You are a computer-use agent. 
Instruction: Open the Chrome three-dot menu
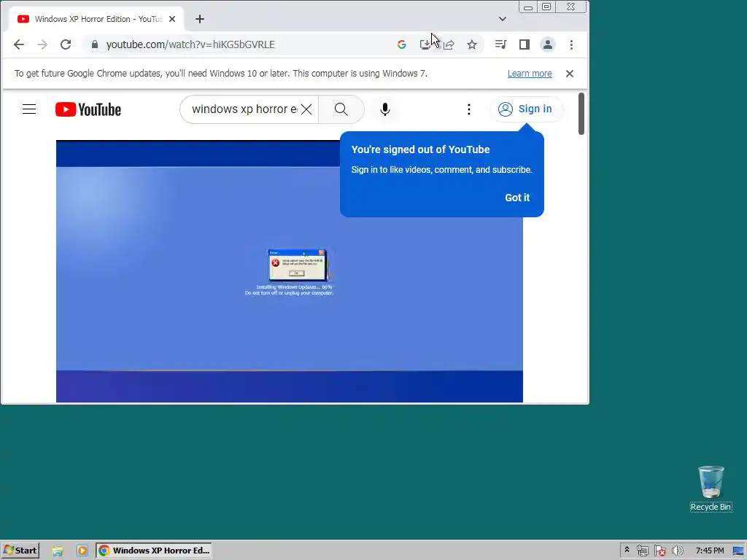[571, 44]
